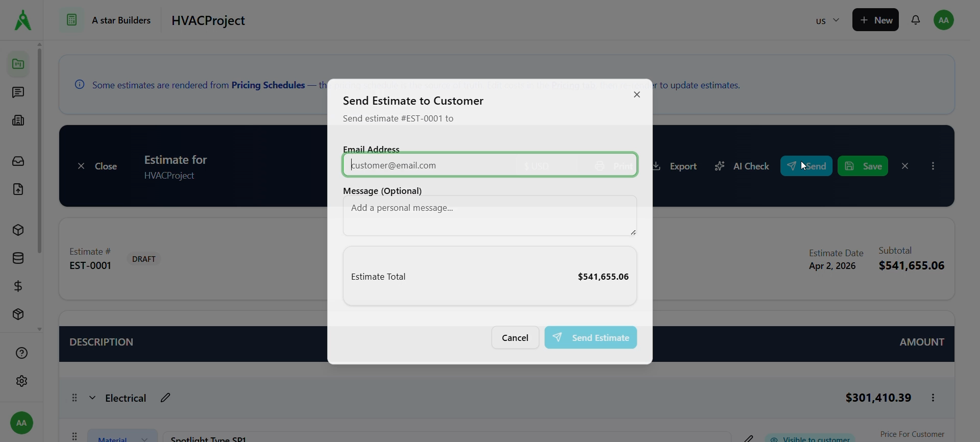Open the database icon in sidebar
The image size is (980, 442).
18,258
